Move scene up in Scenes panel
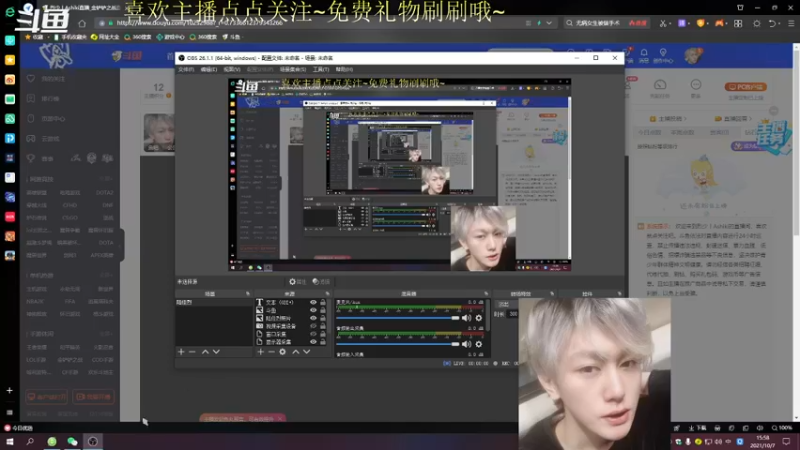The height and width of the screenshot is (450, 800). pos(205,352)
